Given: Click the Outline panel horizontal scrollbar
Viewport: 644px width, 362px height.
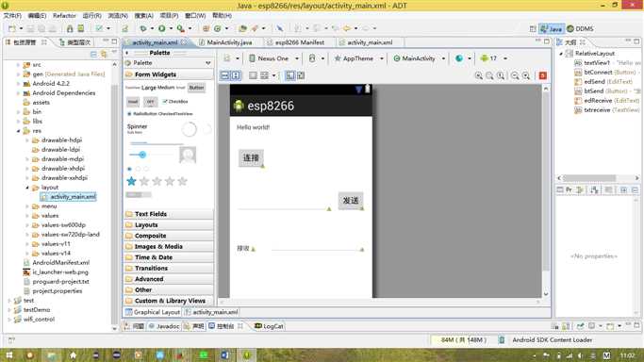Looking at the screenshot, I should [589, 178].
